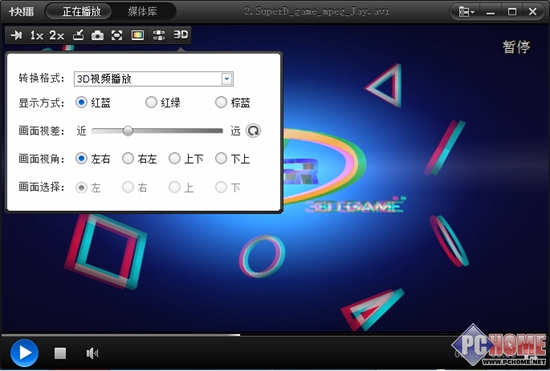Image resolution: width=550 pixels, height=371 pixels.
Task: Open the main menu dropdown in title bar
Action: [467, 12]
